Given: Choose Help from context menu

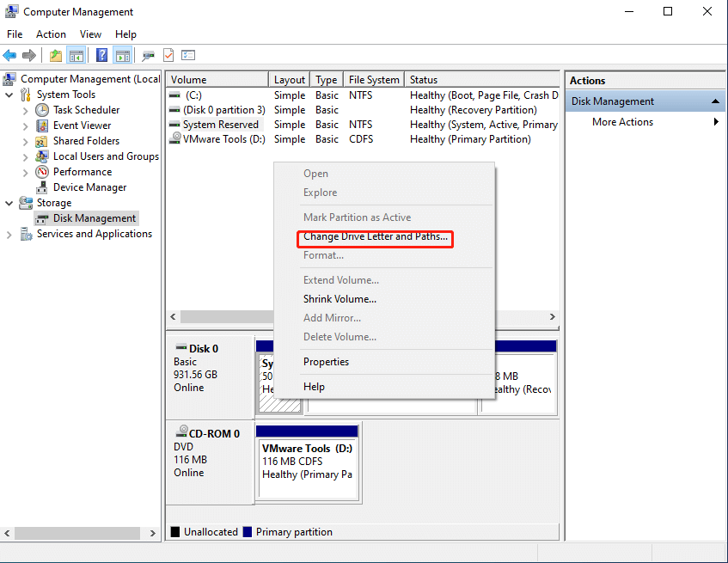Looking at the screenshot, I should (x=314, y=387).
